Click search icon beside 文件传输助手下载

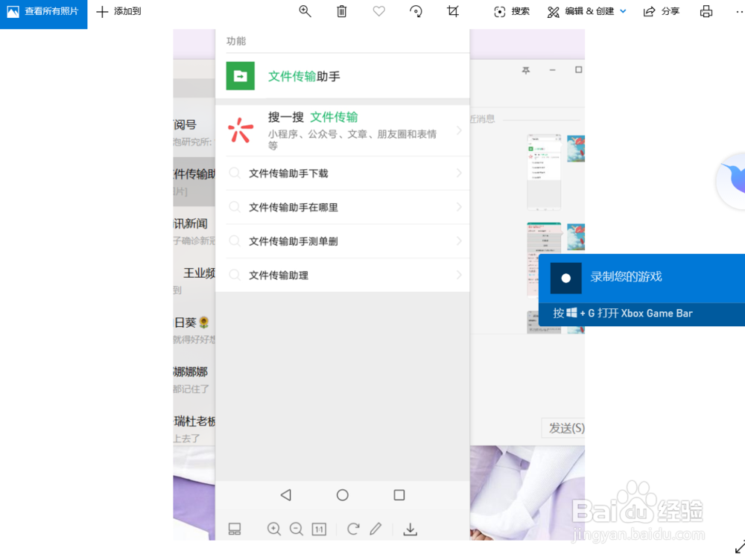(x=235, y=173)
